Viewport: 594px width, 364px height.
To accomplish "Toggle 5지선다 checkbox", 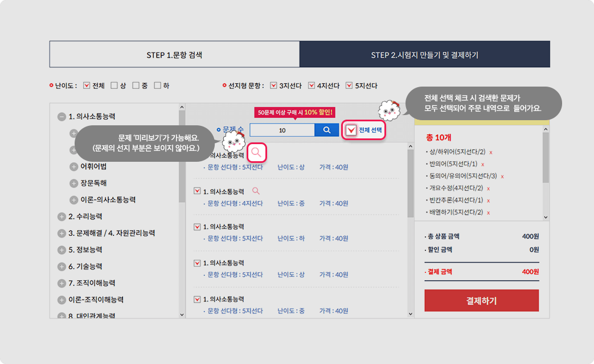I will [x=349, y=85].
